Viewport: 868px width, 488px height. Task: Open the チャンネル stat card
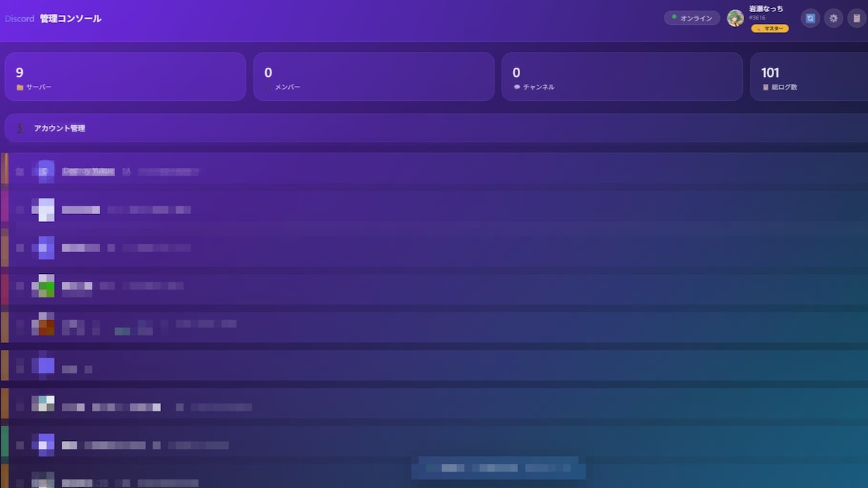coord(622,77)
